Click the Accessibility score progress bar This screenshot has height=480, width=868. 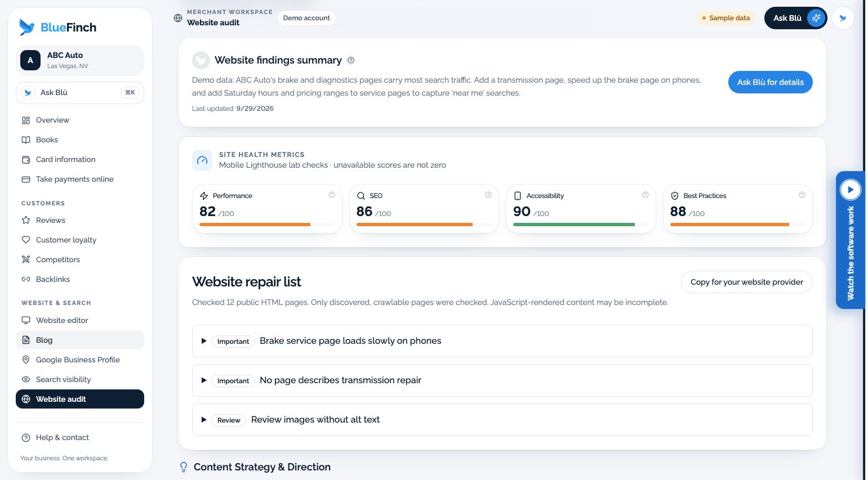[581, 225]
